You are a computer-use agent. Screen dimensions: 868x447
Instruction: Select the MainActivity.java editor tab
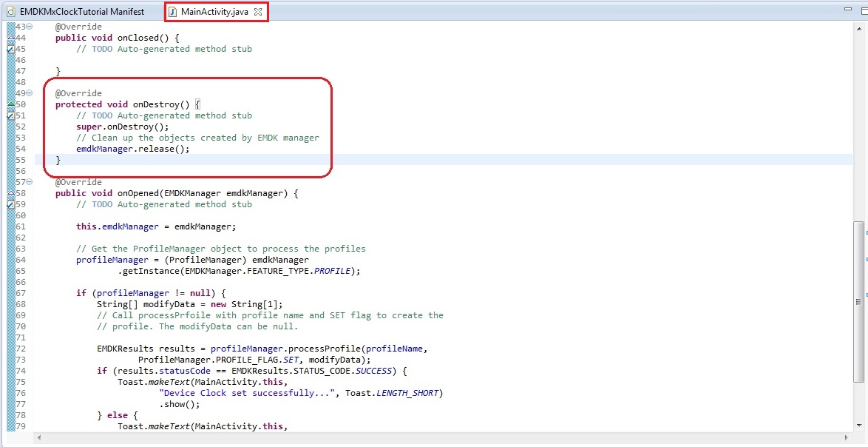tap(214, 12)
